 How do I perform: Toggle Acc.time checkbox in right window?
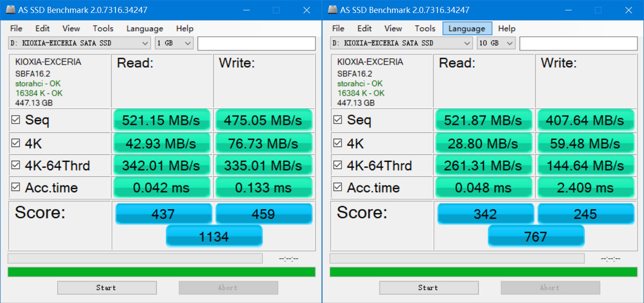pyautogui.click(x=337, y=187)
